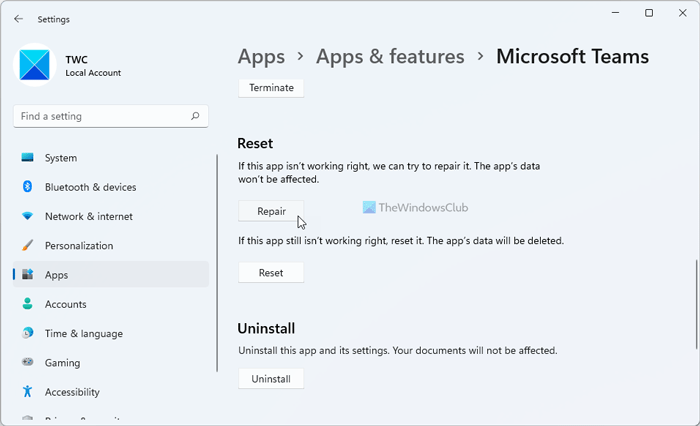
Task: Focus the Find a setting search box
Action: pos(100,116)
